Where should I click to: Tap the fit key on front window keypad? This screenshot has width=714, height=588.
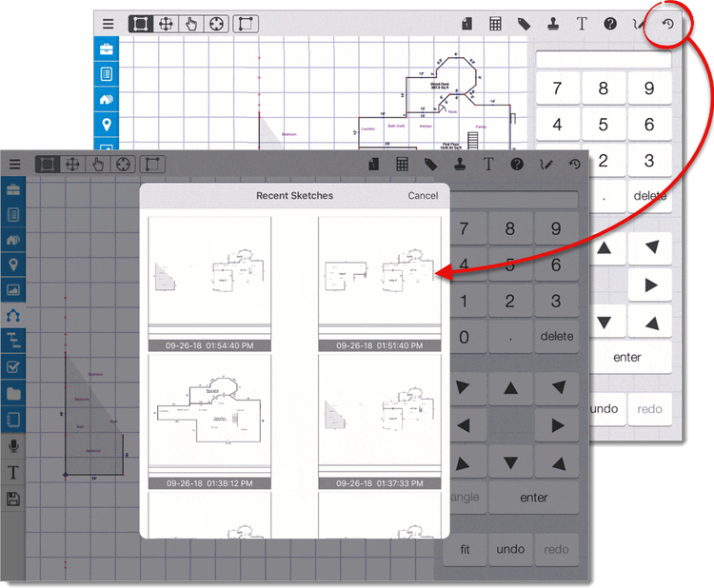(465, 549)
